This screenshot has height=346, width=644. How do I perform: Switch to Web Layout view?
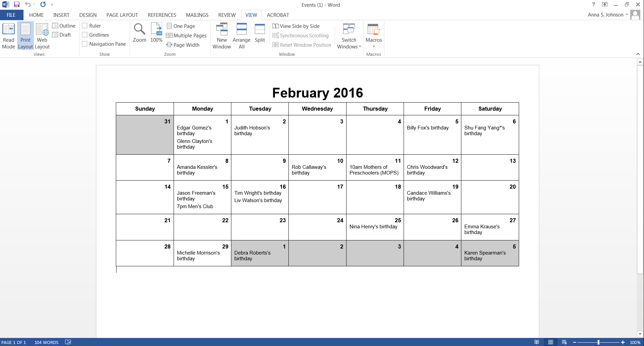(42, 36)
